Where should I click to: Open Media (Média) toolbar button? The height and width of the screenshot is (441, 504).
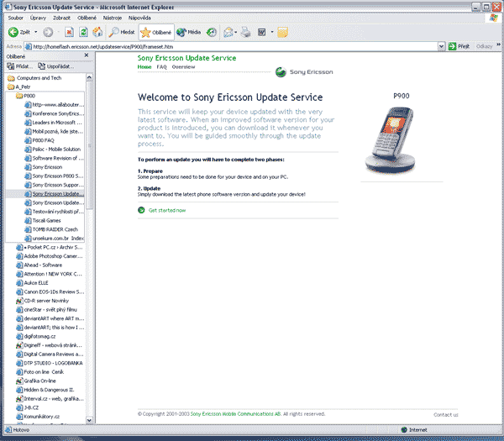point(189,32)
